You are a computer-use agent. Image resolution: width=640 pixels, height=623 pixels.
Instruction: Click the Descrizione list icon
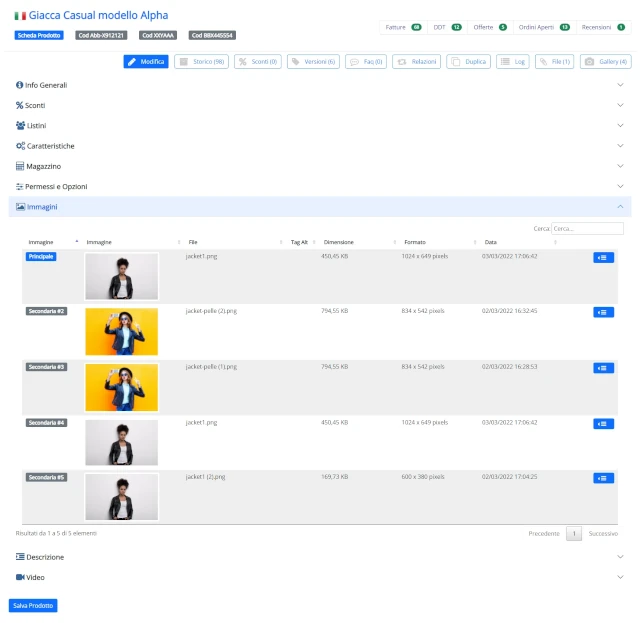pos(20,556)
